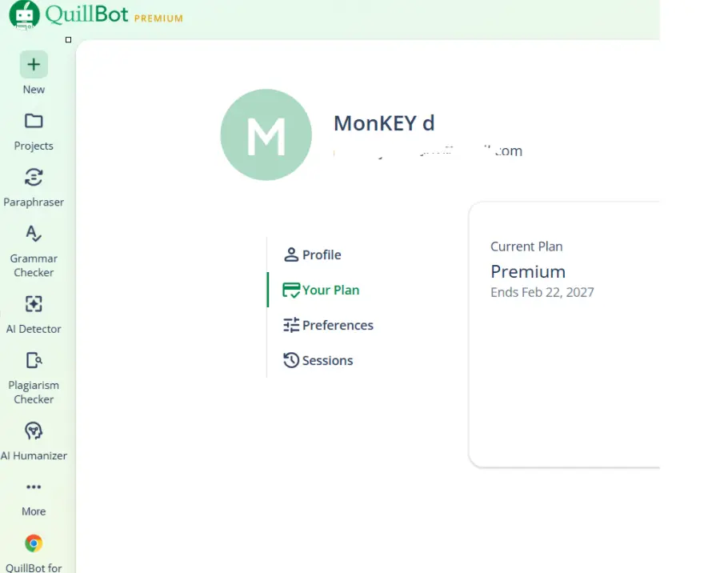728x573 pixels.
Task: Click the QuillBot for label at the bottom
Action: [x=34, y=568]
